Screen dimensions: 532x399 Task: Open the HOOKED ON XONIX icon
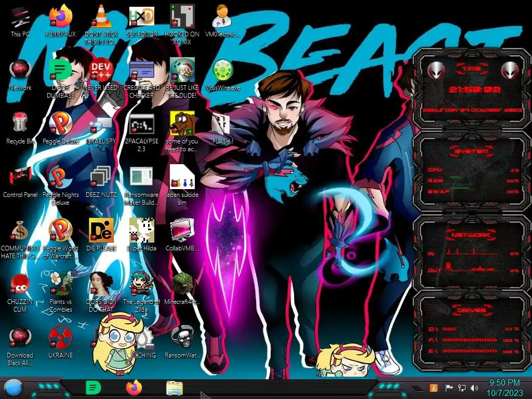pyautogui.click(x=182, y=24)
